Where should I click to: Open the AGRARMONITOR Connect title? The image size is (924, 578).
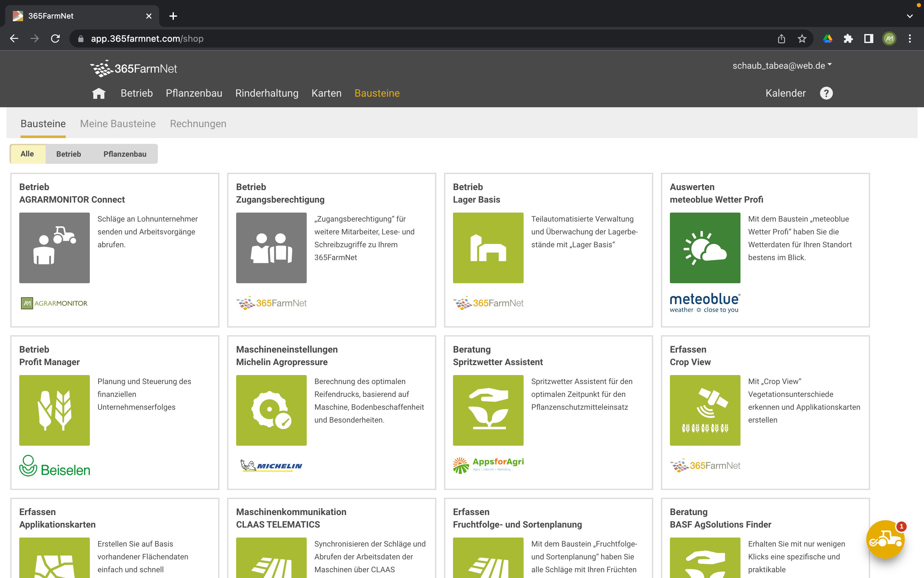72,199
